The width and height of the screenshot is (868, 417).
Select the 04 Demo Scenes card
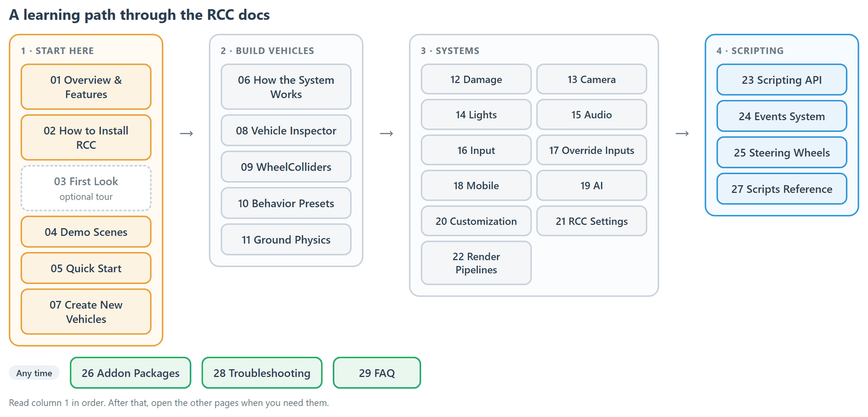click(x=86, y=232)
